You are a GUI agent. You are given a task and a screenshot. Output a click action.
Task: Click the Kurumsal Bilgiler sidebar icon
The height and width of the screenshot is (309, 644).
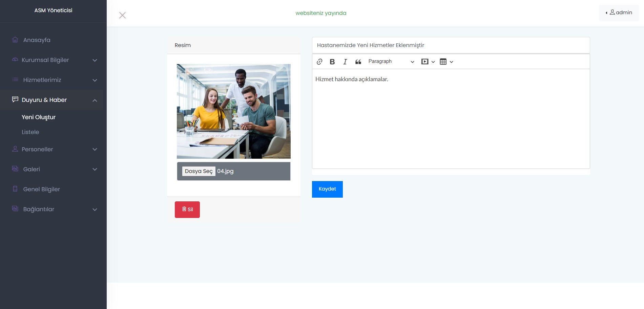[x=15, y=60]
